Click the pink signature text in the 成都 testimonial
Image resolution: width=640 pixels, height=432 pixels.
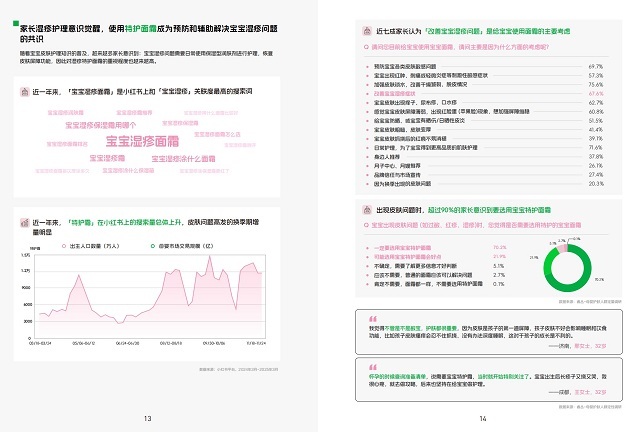tap(590, 392)
